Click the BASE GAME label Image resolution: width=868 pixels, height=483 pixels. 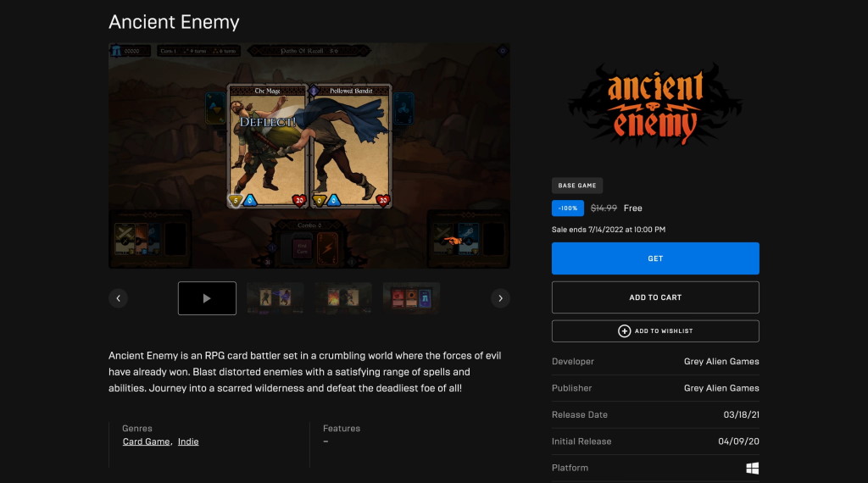click(x=576, y=186)
